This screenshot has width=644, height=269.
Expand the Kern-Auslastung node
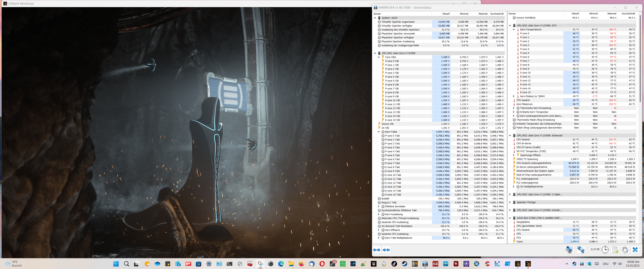click(x=379, y=214)
